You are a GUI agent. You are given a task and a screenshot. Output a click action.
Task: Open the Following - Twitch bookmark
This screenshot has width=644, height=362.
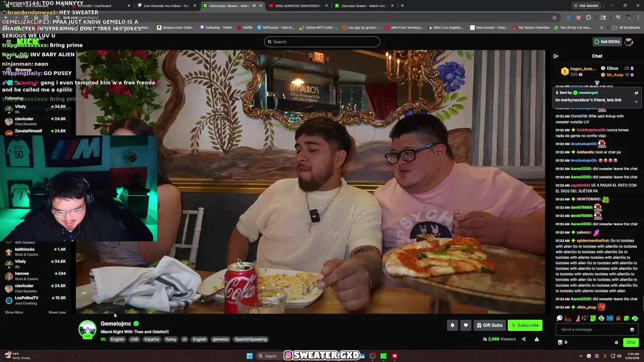pyautogui.click(x=215, y=28)
